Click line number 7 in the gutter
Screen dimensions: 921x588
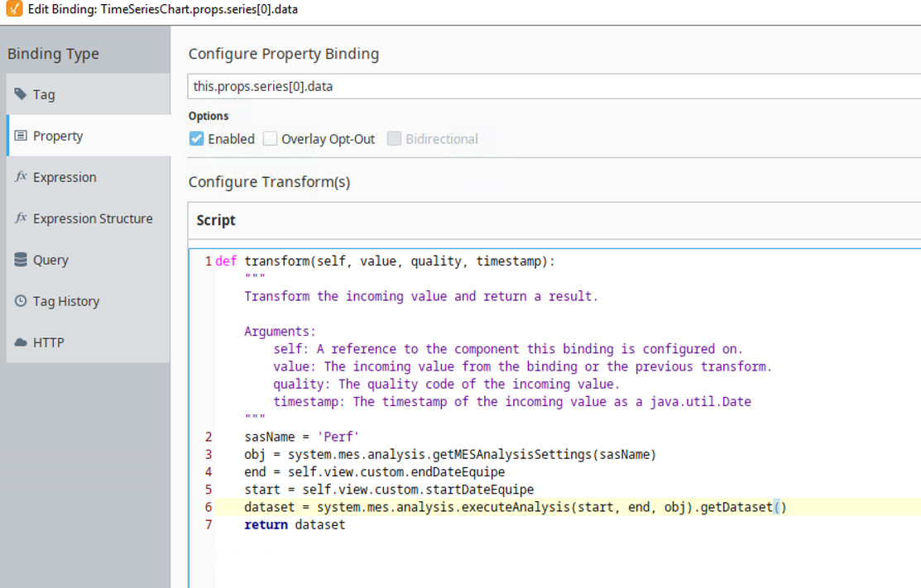(209, 524)
